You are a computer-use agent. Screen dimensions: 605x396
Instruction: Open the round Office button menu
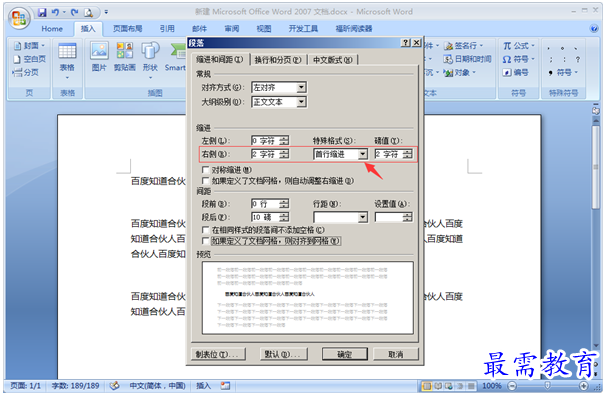19,18
